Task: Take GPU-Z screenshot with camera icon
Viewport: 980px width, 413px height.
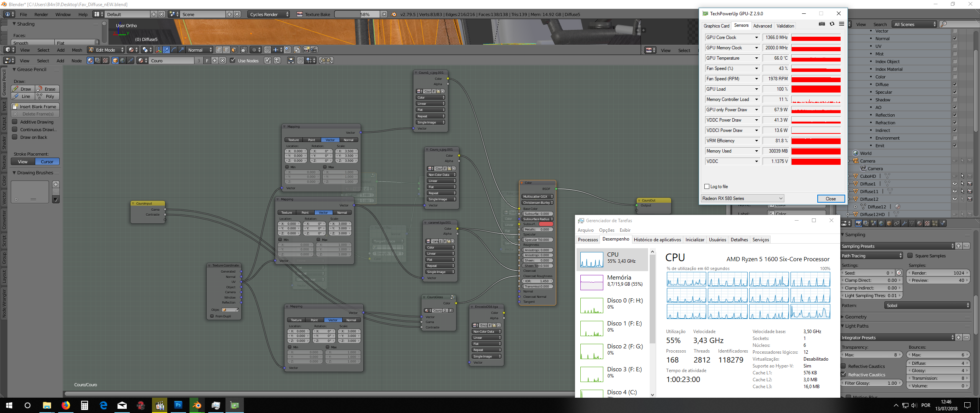Action: (x=822, y=24)
